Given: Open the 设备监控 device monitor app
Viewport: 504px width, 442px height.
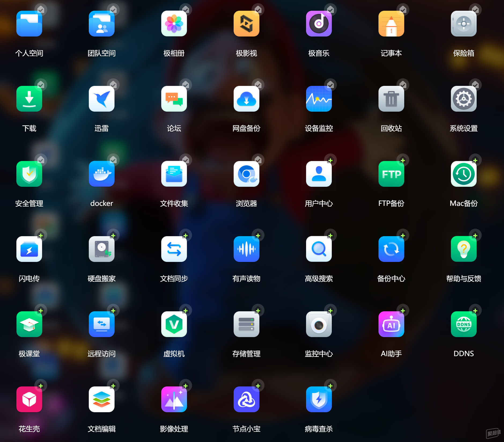Looking at the screenshot, I should click(319, 99).
